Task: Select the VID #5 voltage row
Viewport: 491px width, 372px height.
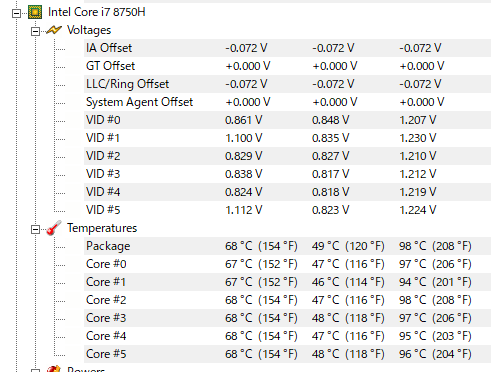Action: [287, 210]
